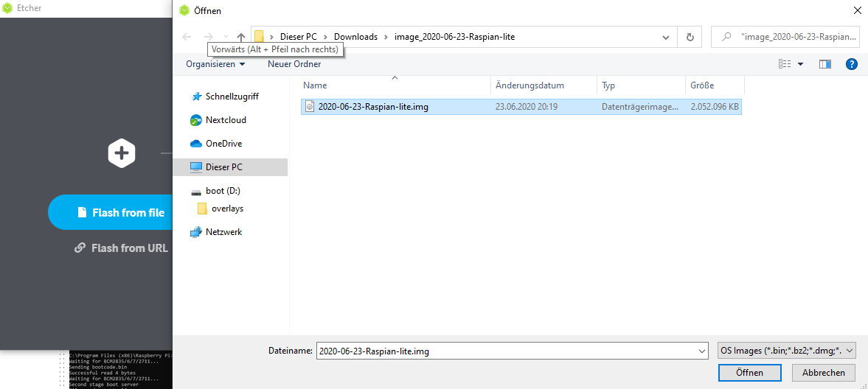Sort by Typ column header
Image resolution: width=868 pixels, height=389 pixels.
point(641,85)
